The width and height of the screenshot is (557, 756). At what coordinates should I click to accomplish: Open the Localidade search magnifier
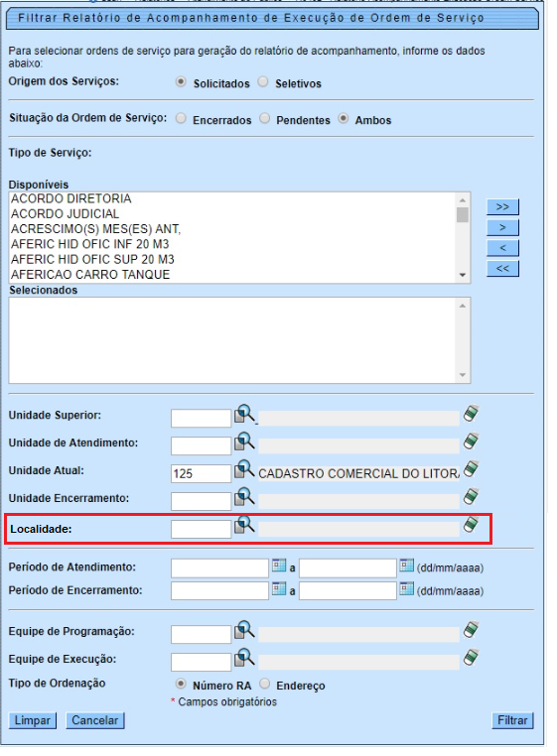tap(244, 525)
